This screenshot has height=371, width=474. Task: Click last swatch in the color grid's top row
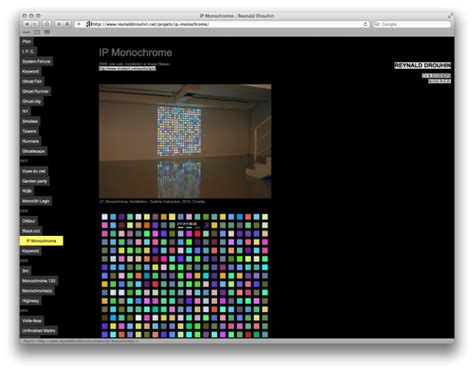click(x=265, y=217)
